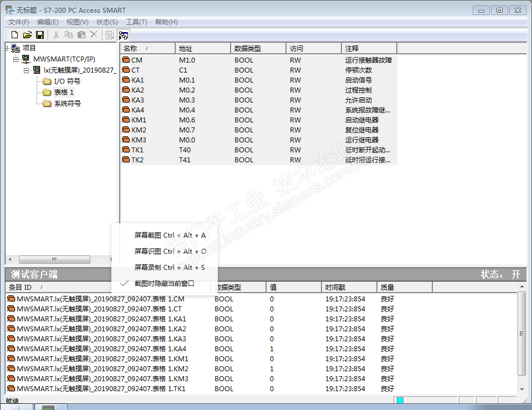Screen dimensions: 532x410
Task: Click test client scroll up arrow
Action: 522,286
